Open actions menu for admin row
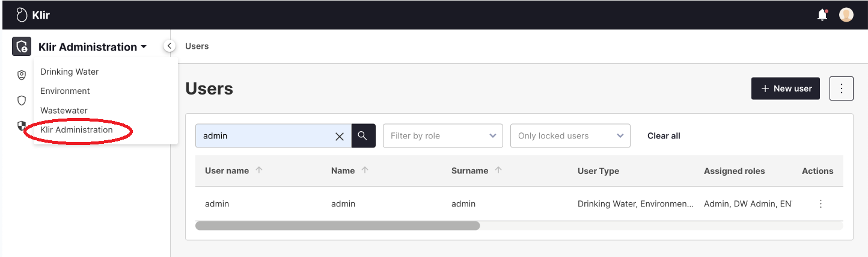 point(821,204)
